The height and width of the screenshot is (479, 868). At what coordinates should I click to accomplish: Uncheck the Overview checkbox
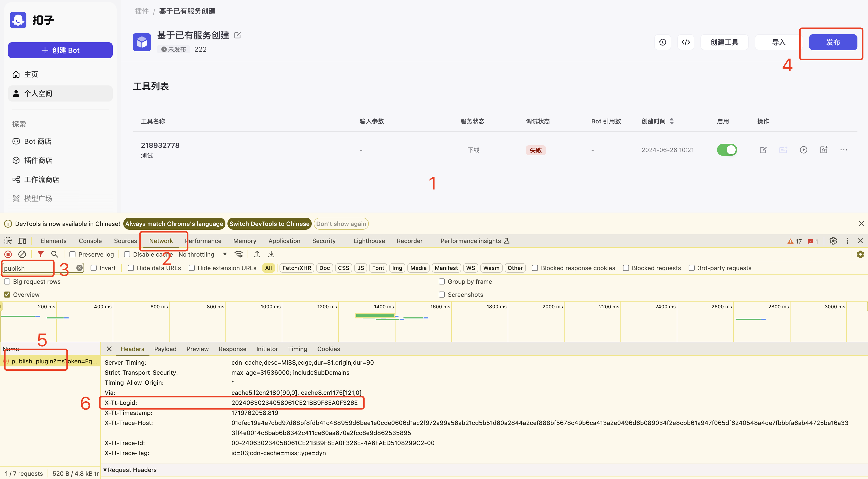click(7, 295)
